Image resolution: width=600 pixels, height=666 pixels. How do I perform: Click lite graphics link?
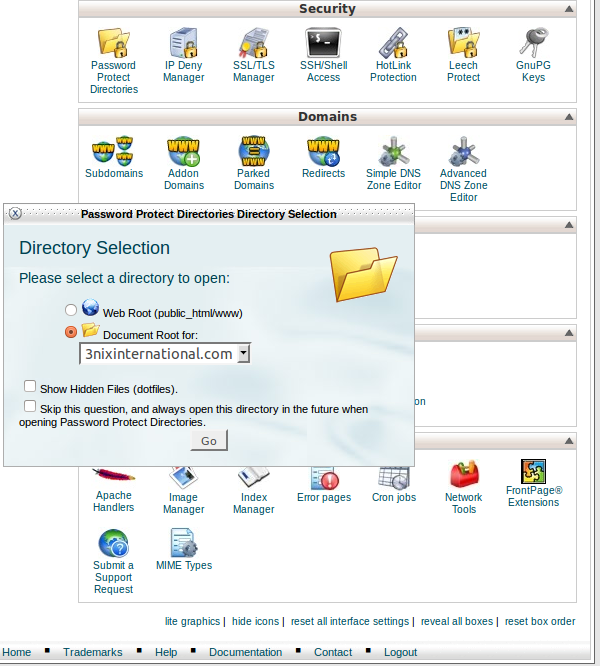192,621
